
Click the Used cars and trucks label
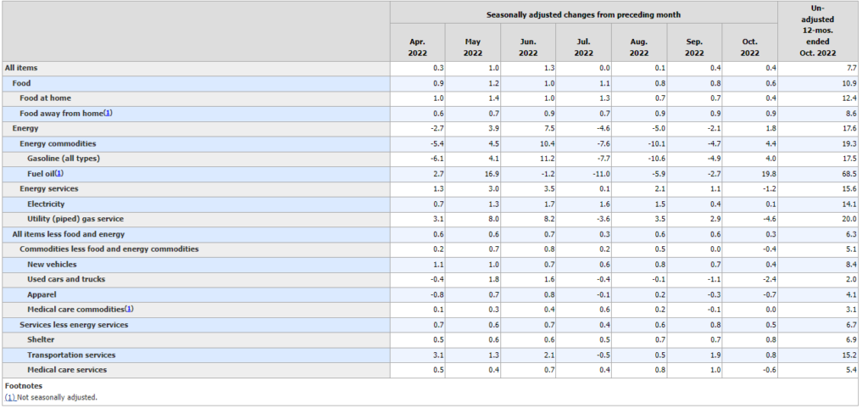[66, 279]
